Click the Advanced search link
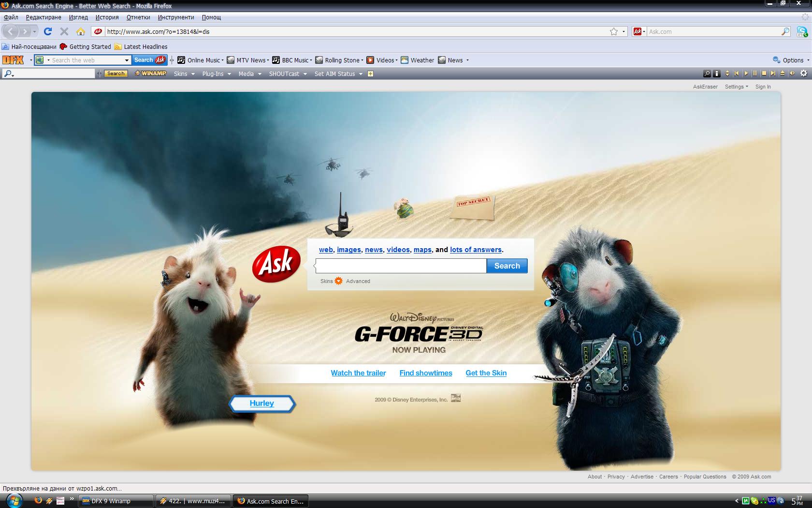 pyautogui.click(x=358, y=281)
